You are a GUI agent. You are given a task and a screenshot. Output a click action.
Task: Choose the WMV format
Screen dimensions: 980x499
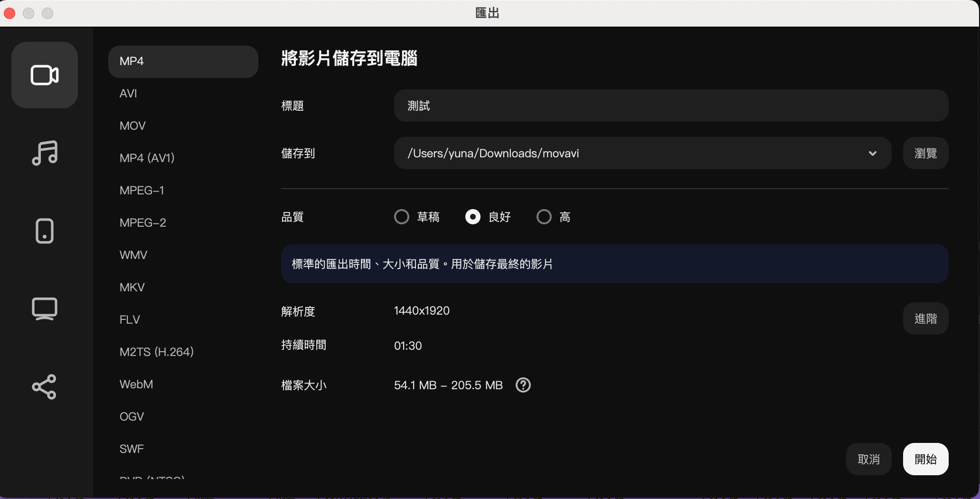point(183,255)
